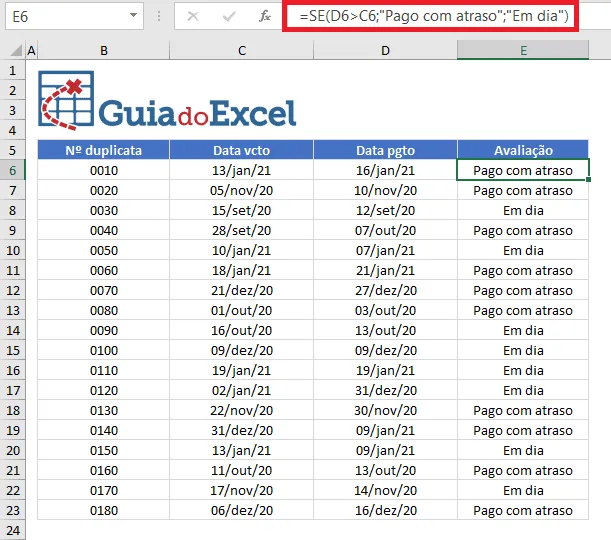Select column D header

(385, 51)
